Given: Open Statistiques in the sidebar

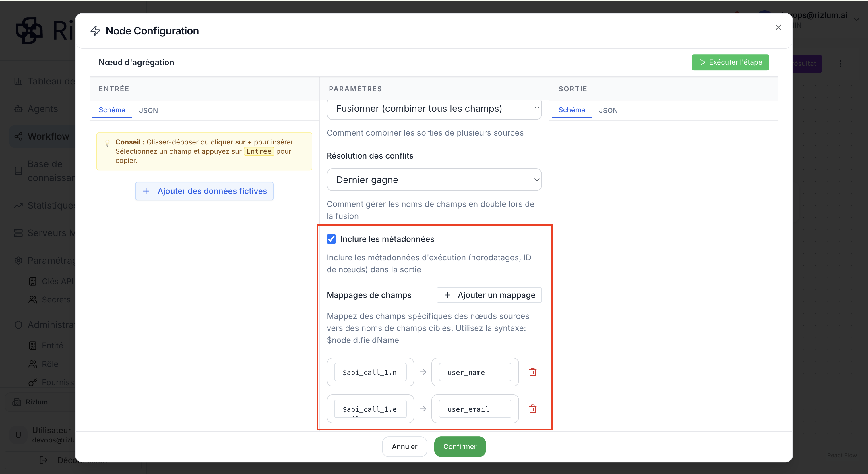Looking at the screenshot, I should (44, 205).
